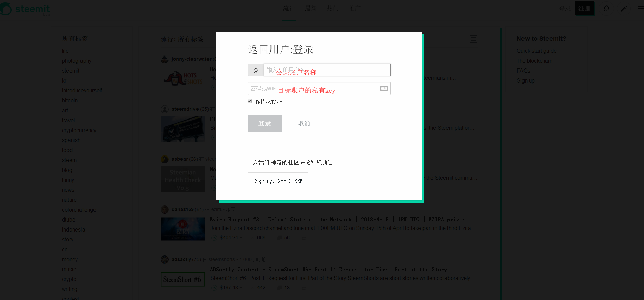
Task: Select the cryptocurrency tag
Action: [79, 130]
